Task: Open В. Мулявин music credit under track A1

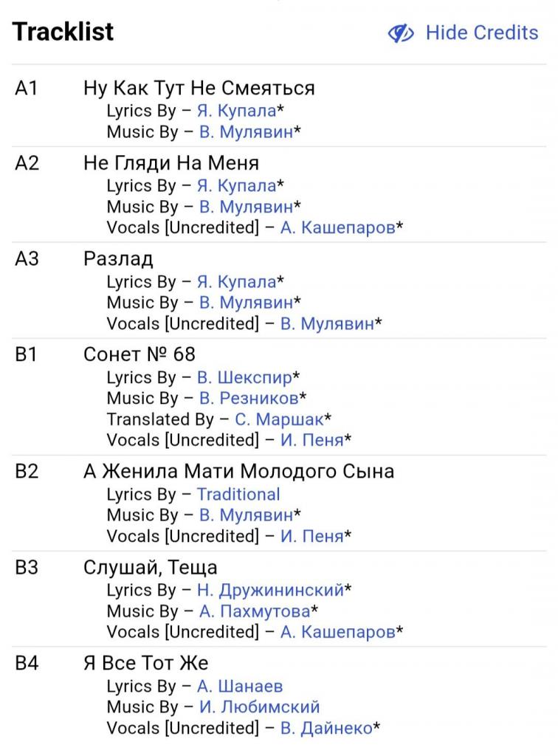Action: [x=246, y=132]
